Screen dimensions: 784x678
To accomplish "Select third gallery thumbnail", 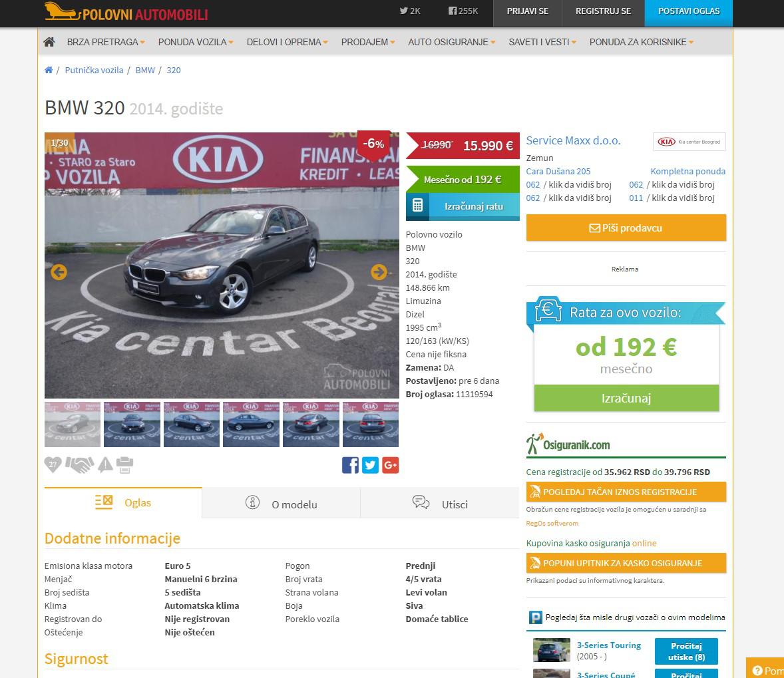I will point(192,424).
